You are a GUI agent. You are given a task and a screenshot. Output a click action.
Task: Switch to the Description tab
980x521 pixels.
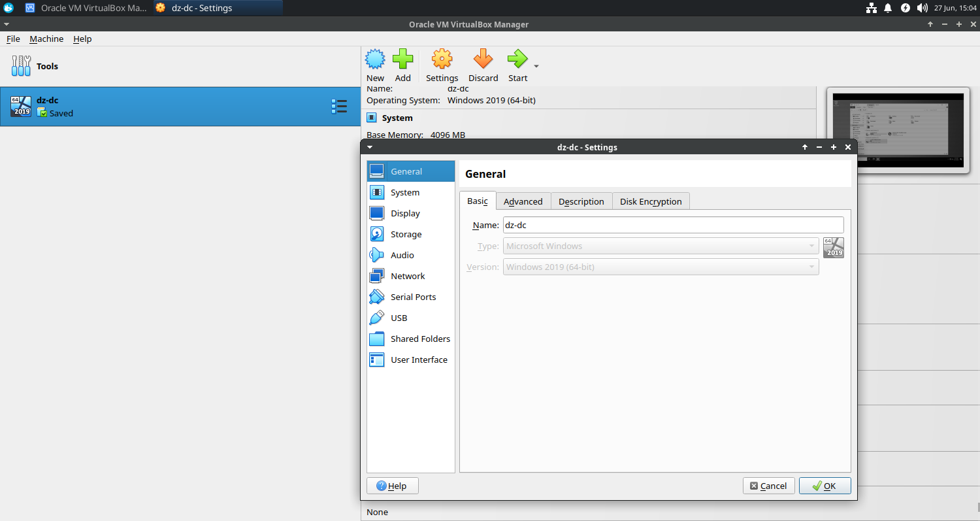tap(581, 201)
